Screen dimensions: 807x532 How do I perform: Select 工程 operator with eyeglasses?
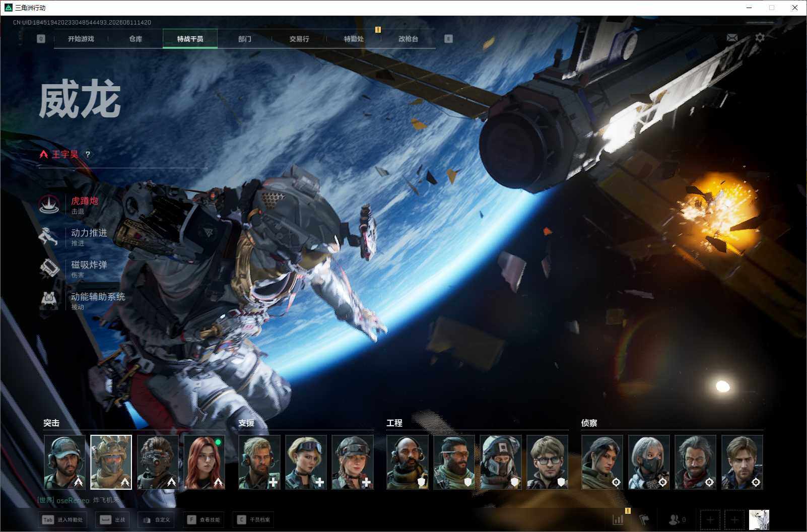tap(547, 462)
